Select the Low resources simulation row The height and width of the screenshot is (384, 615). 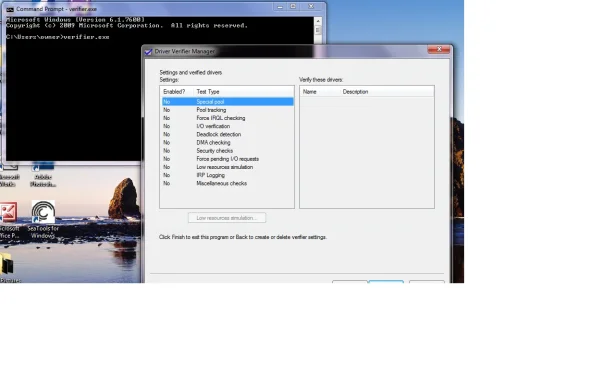[227, 167]
